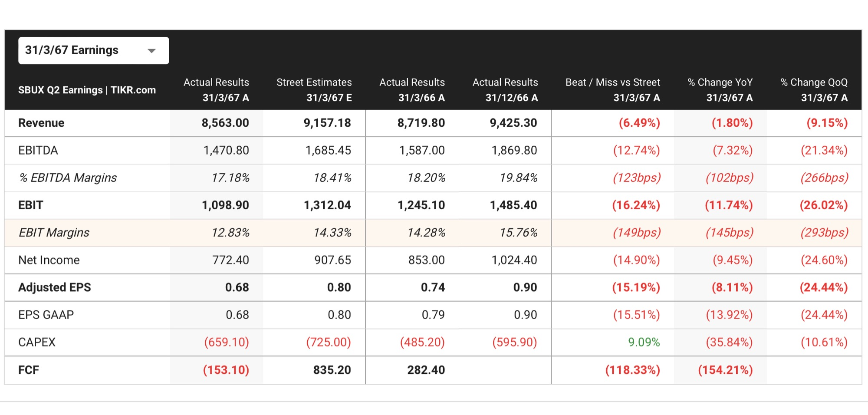Click the Adjusted EPS row label

point(55,287)
